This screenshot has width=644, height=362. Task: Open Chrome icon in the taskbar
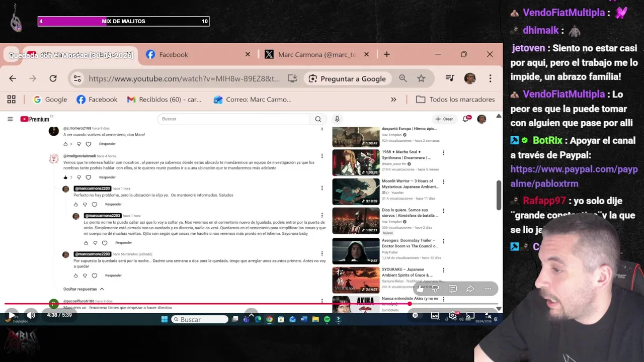pyautogui.click(x=270, y=319)
